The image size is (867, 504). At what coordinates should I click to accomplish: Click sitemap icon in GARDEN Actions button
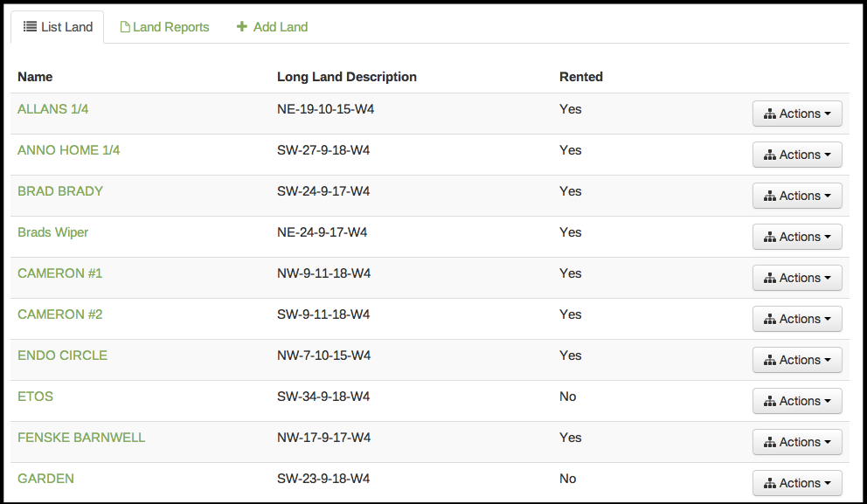tap(770, 484)
